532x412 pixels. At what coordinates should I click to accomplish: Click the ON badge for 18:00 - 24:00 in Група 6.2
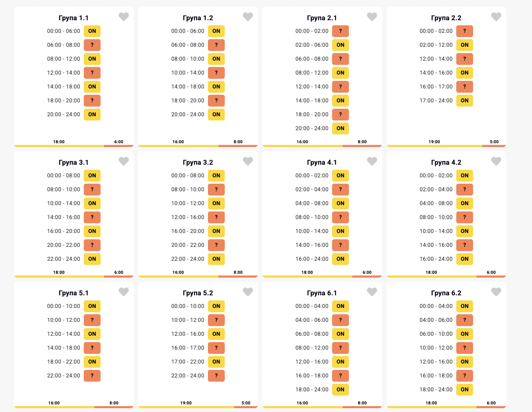tap(464, 390)
